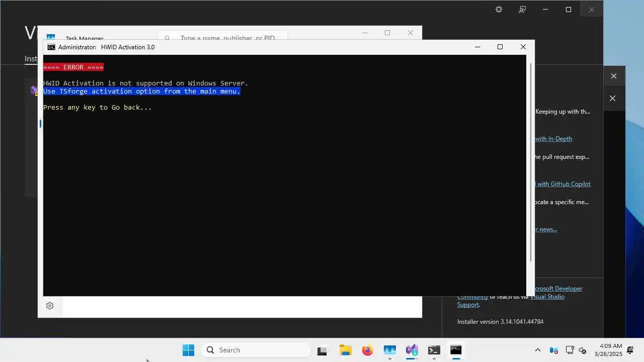Click the 'Press any key to Go back...' line
The width and height of the screenshot is (644, 362).
[98, 107]
